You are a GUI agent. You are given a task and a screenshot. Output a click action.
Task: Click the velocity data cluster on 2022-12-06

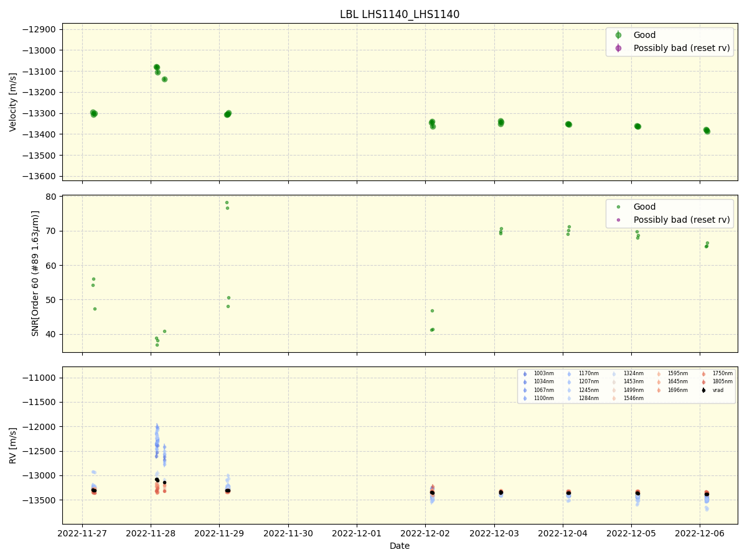(707, 131)
